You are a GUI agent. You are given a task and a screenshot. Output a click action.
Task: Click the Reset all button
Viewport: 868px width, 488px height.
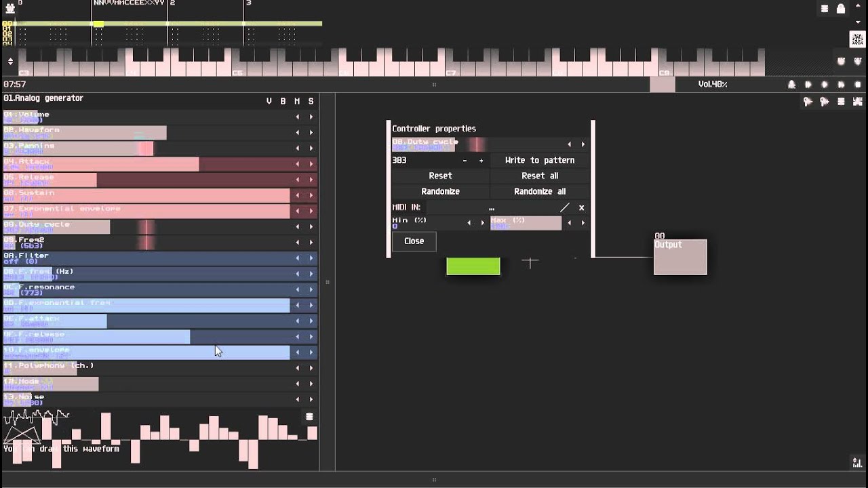pyautogui.click(x=540, y=176)
